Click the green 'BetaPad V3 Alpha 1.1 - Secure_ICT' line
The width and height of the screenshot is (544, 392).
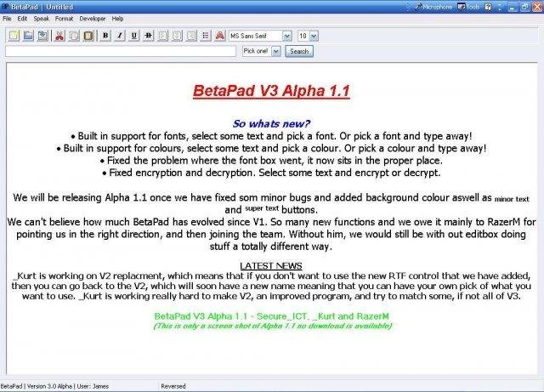272,316
